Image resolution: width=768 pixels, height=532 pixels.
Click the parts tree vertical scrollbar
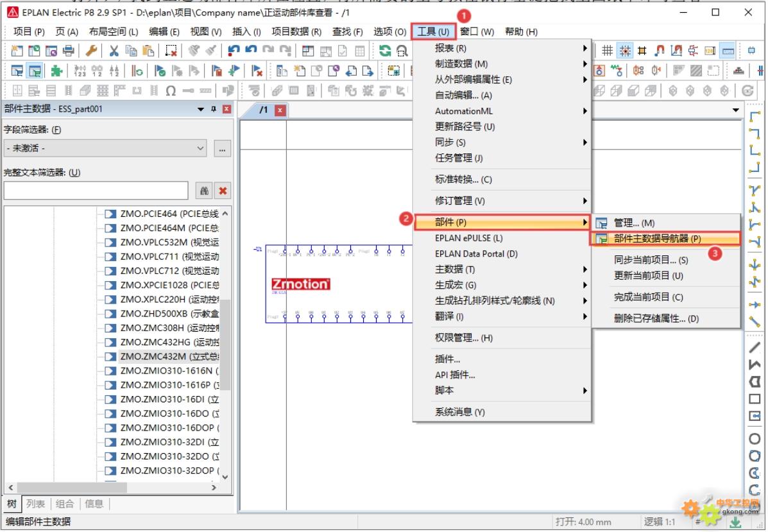225,345
